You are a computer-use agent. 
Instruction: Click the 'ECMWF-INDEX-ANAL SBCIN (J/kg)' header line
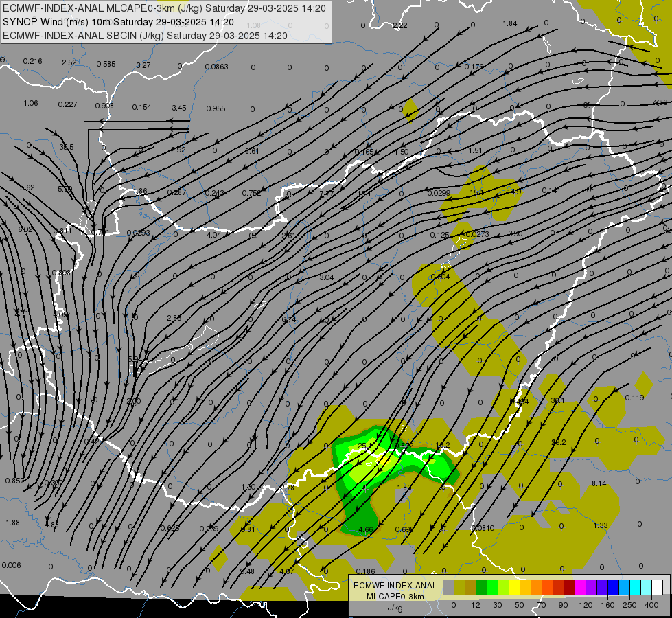[145, 36]
